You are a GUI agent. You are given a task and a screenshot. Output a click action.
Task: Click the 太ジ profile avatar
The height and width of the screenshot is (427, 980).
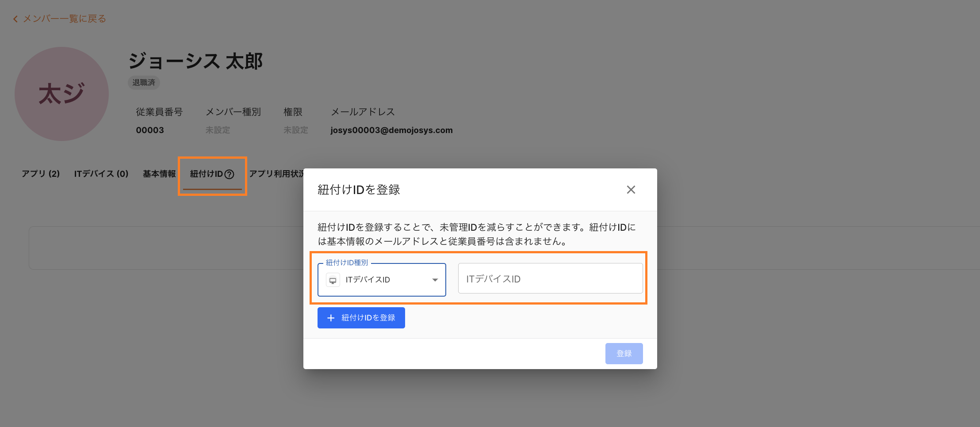pyautogui.click(x=62, y=94)
